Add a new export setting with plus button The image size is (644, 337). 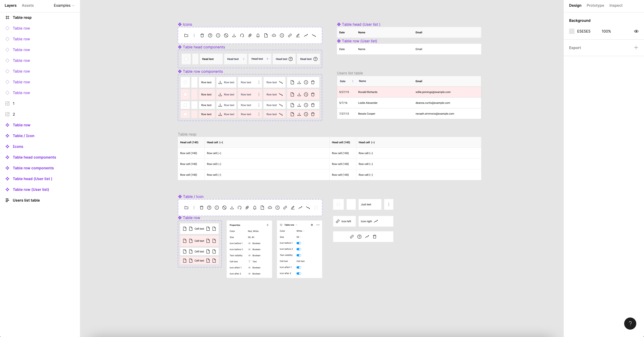[636, 48]
